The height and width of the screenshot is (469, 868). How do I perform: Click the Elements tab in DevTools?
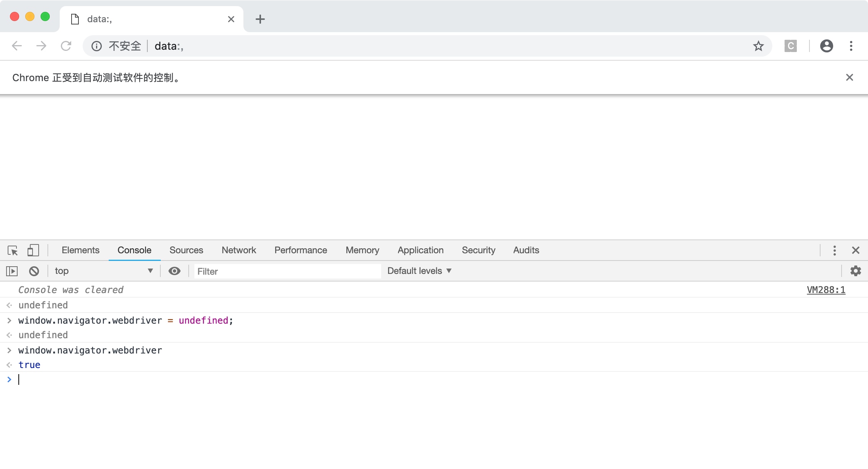click(81, 250)
